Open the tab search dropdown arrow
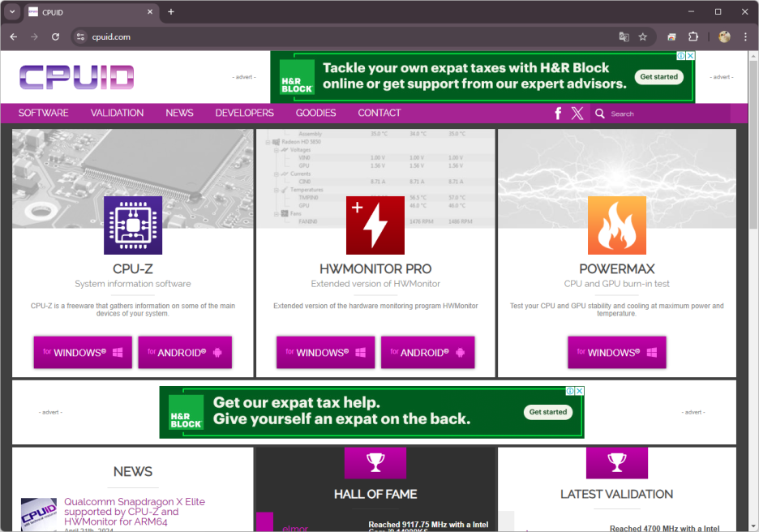Screen dimensions: 759x532 [x=12, y=12]
